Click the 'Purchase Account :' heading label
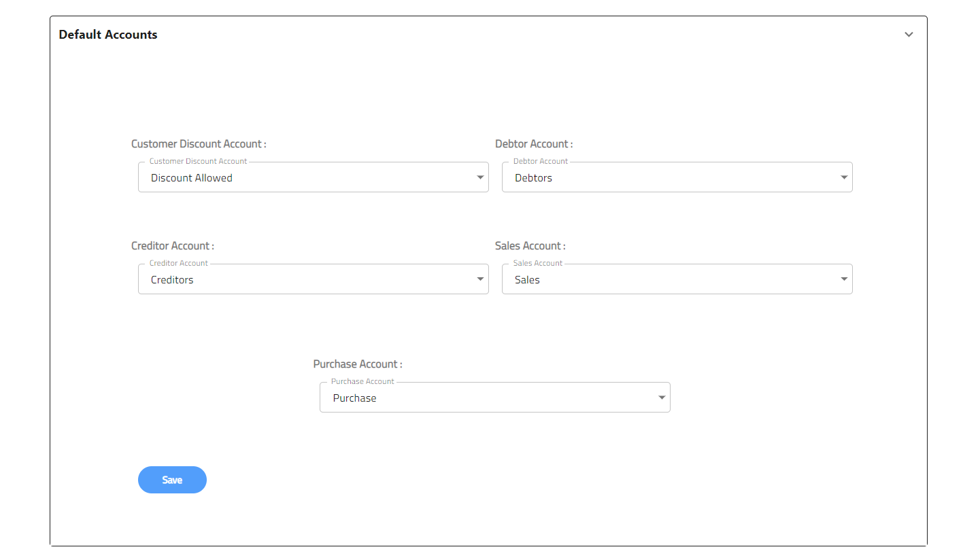The image size is (980, 560). [x=358, y=364]
